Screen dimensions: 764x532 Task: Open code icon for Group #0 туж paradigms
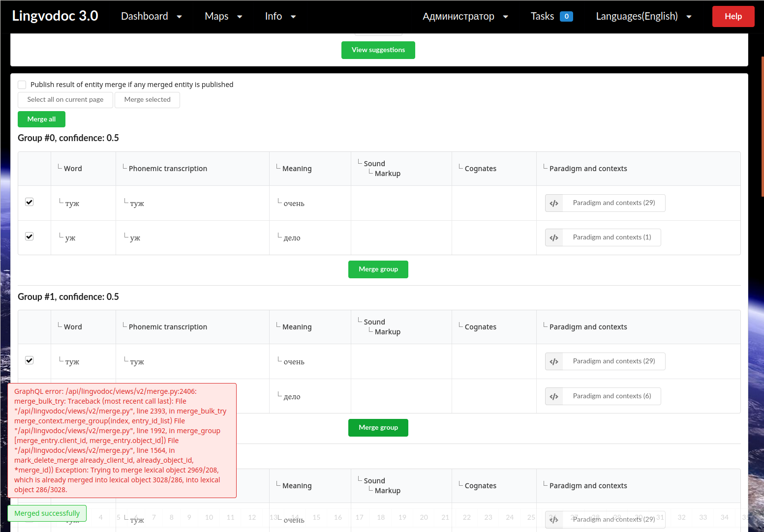[x=554, y=203]
